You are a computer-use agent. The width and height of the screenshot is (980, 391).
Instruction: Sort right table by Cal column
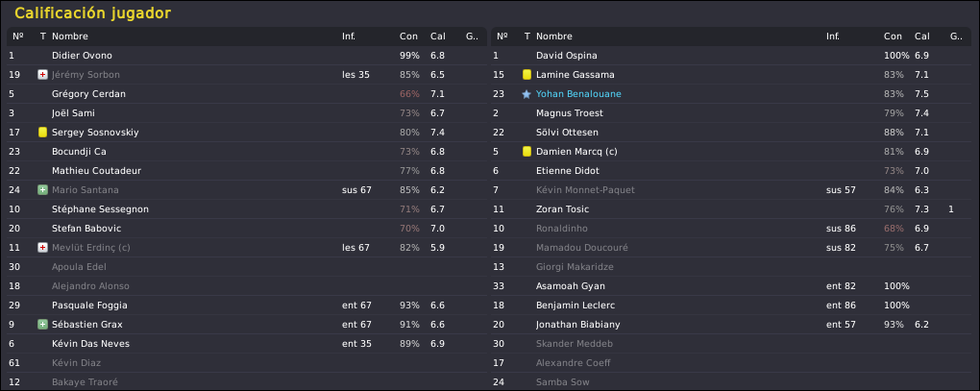pos(922,37)
